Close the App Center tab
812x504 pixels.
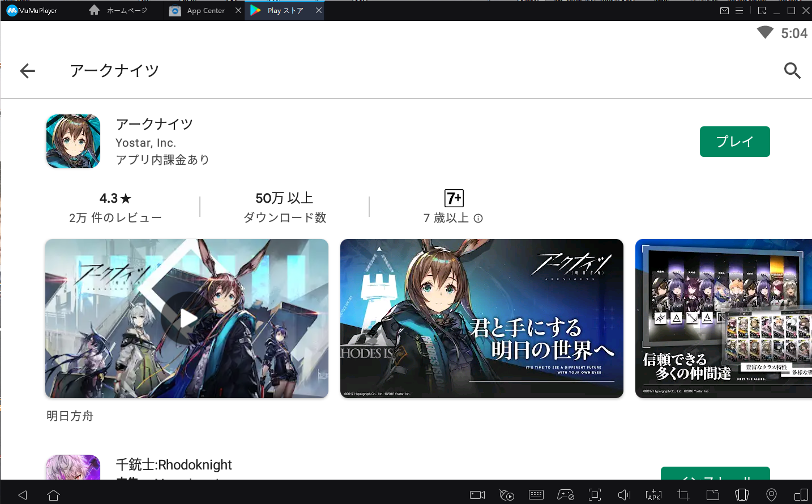pos(238,10)
